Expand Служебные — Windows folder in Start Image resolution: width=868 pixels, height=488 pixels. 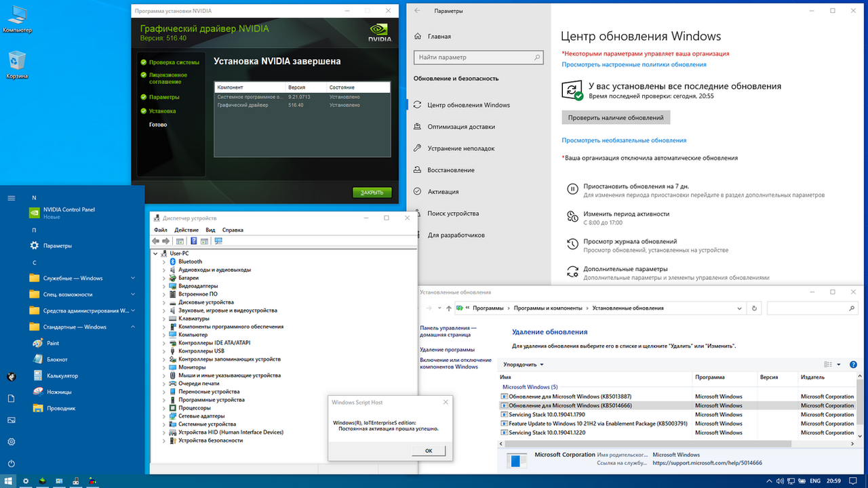[x=83, y=278]
